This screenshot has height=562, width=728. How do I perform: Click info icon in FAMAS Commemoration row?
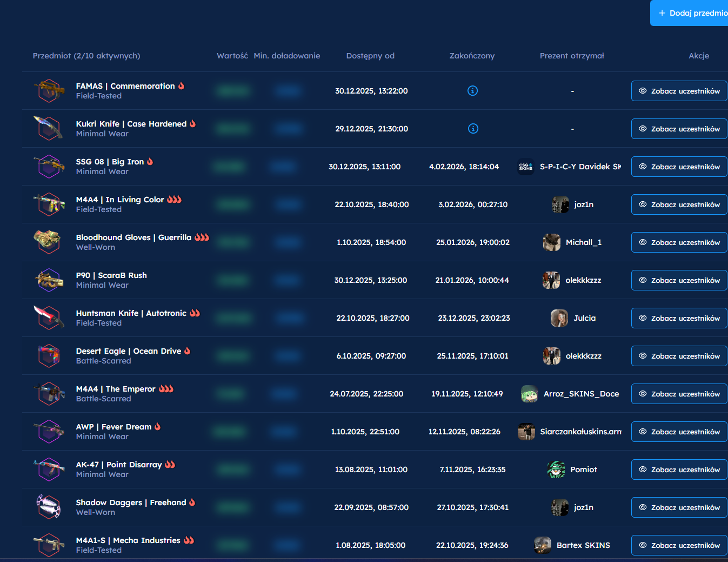click(x=472, y=91)
